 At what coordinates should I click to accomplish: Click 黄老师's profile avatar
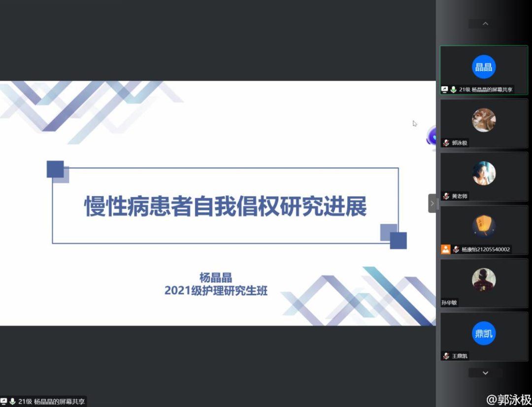(484, 173)
